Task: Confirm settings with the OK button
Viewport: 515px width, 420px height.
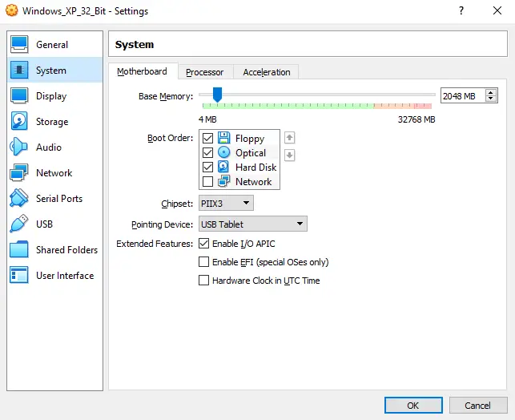Action: click(x=413, y=406)
